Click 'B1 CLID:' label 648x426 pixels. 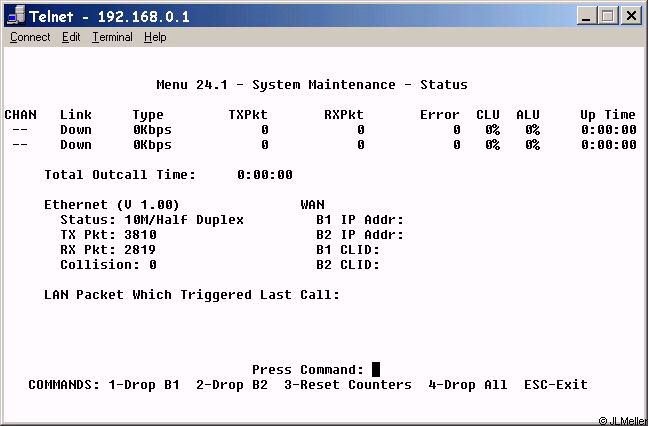348,250
